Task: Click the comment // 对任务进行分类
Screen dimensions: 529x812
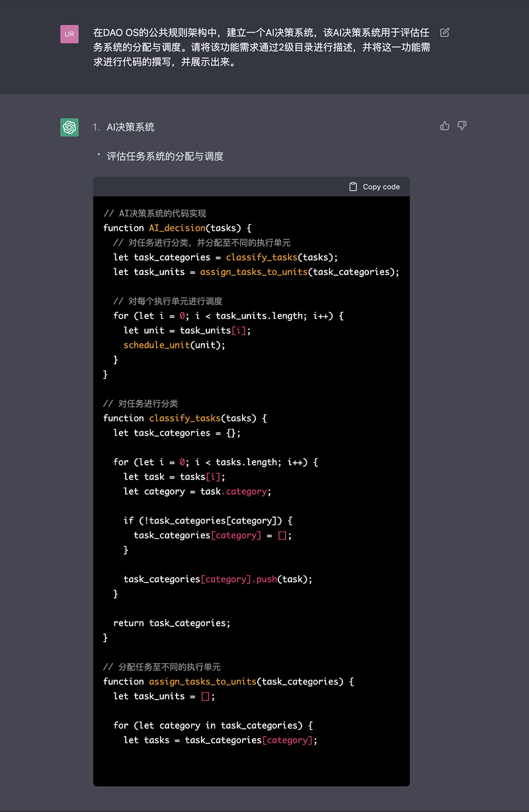Action: click(140, 403)
